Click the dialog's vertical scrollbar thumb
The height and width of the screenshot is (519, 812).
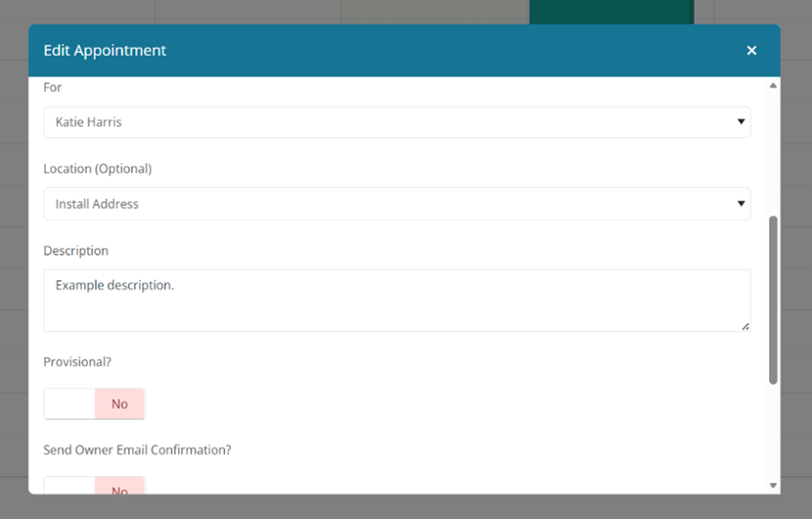tap(773, 299)
